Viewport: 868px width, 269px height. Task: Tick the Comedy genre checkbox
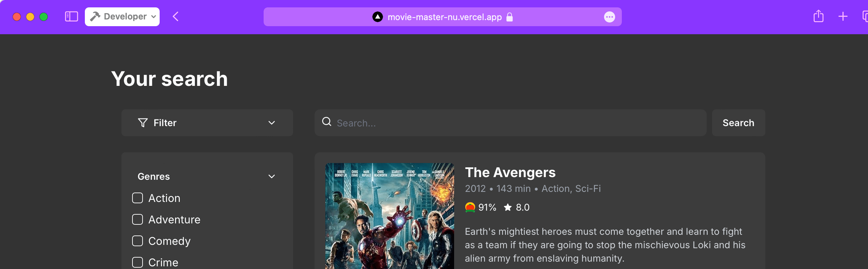click(x=138, y=241)
